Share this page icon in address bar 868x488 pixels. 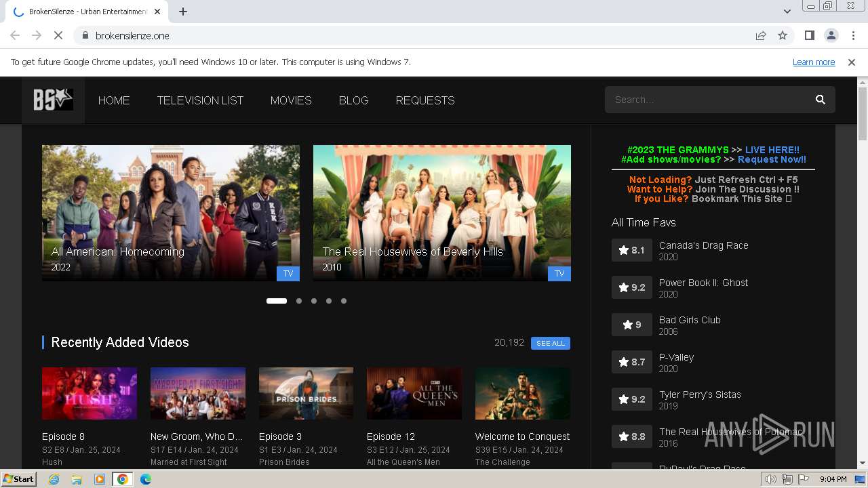click(x=761, y=35)
